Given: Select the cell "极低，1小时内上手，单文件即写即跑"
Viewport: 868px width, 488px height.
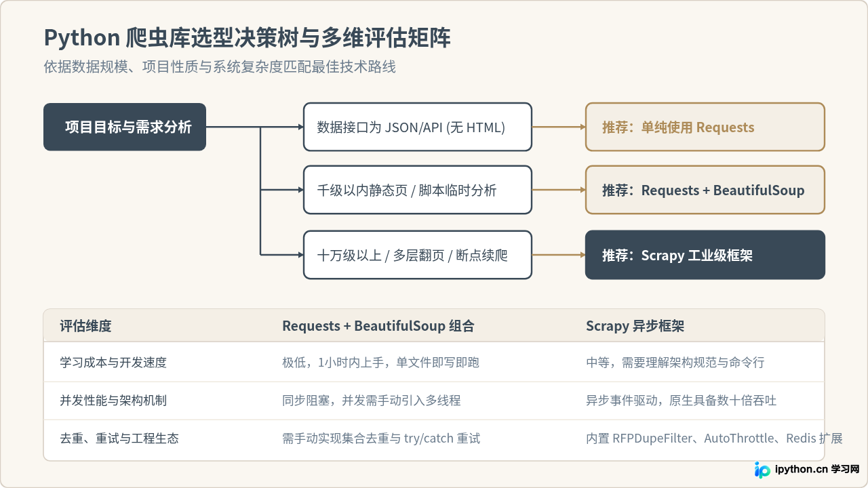Looking at the screenshot, I should [x=381, y=363].
